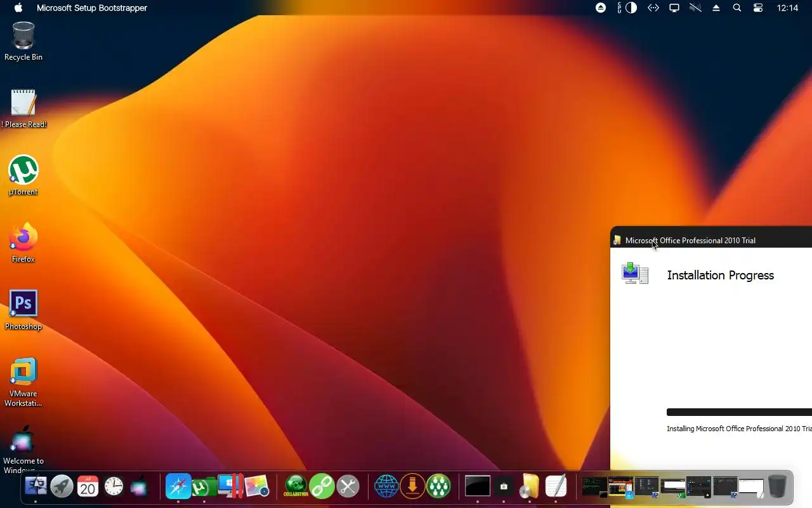Open Control Center toggles icon

tap(758, 8)
